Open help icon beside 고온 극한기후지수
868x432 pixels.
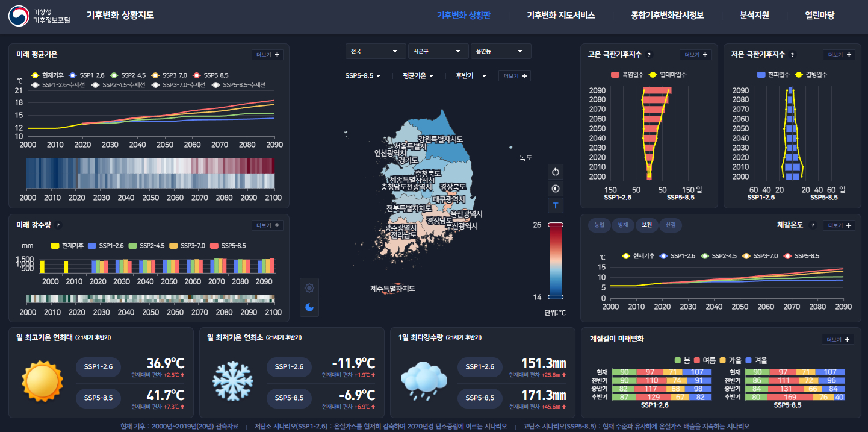click(649, 55)
